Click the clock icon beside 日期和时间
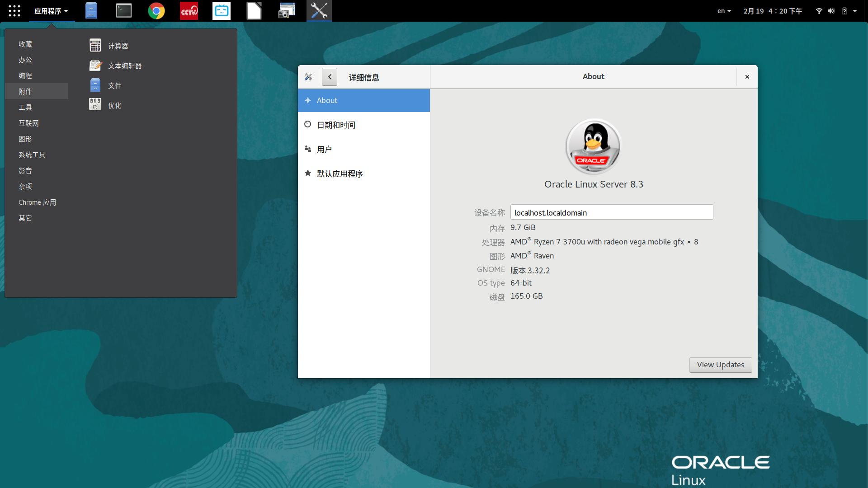868x488 pixels. tap(308, 124)
